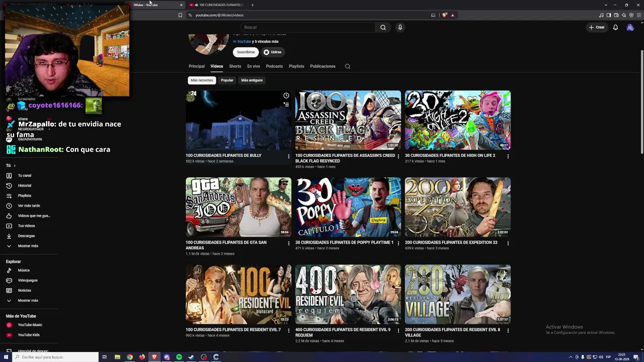
Task: Expand the Tú section chevron
Action: 14,165
